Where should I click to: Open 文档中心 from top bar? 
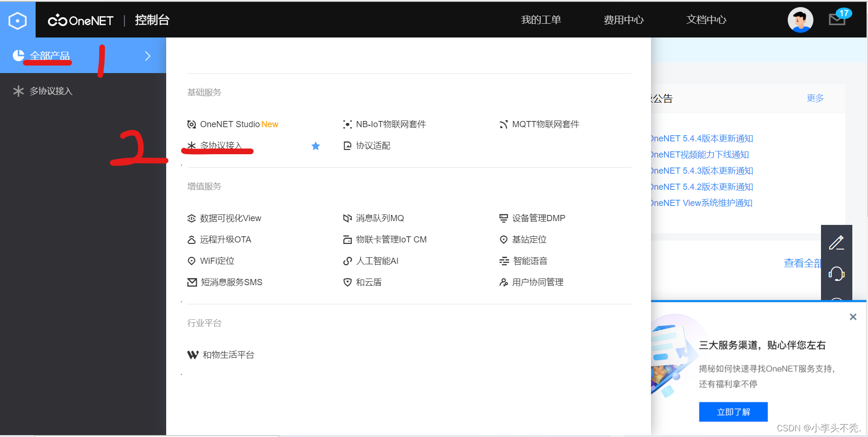tap(706, 20)
